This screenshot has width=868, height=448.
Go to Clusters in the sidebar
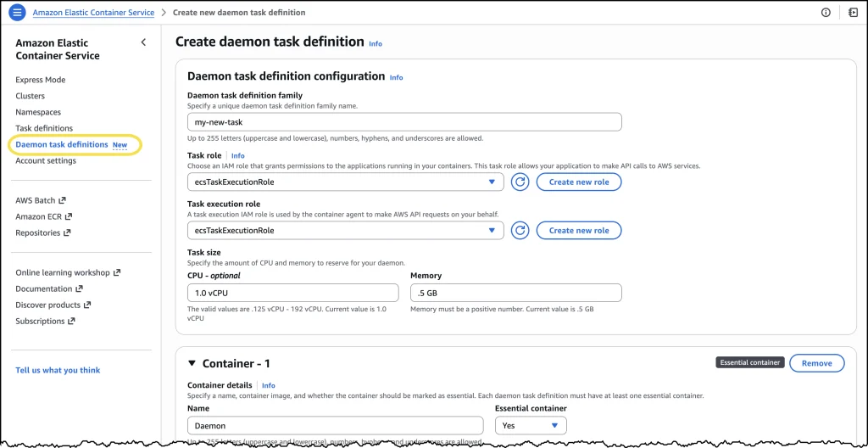[31, 96]
